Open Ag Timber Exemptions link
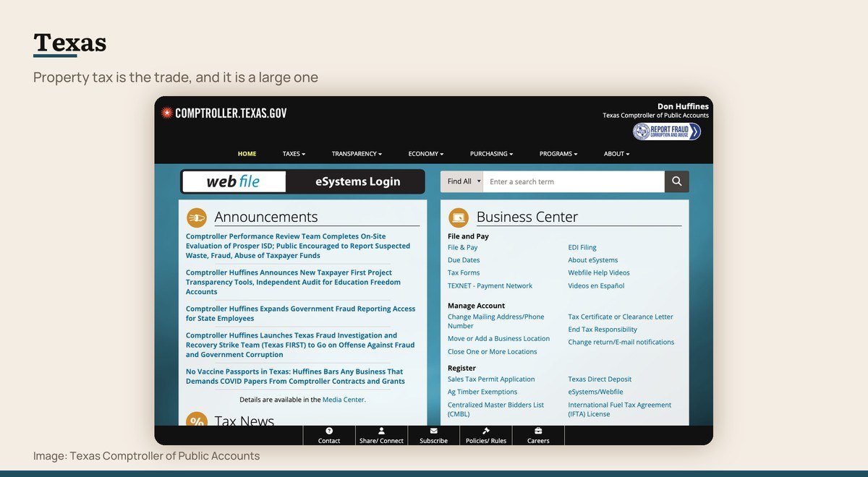Screen dimensions: 868x477 tap(482, 392)
